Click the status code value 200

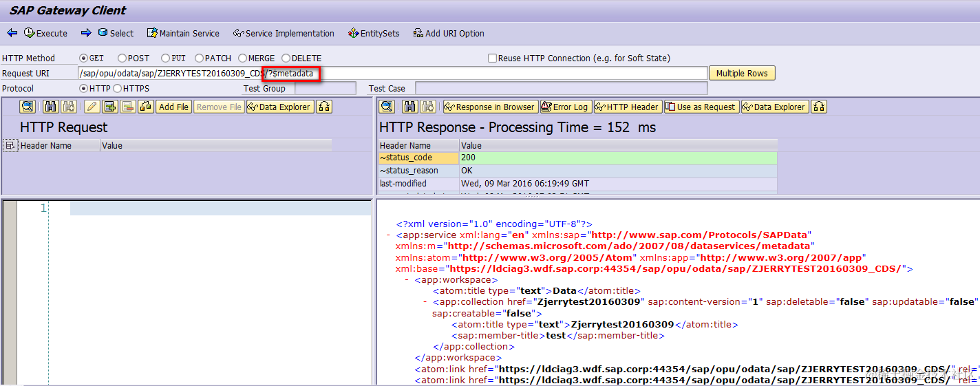click(618, 158)
